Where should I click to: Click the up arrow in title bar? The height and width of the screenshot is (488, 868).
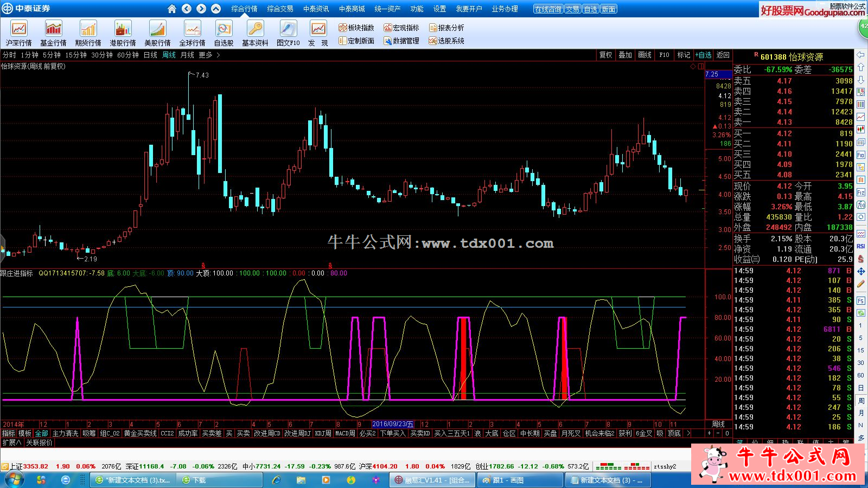point(216,9)
